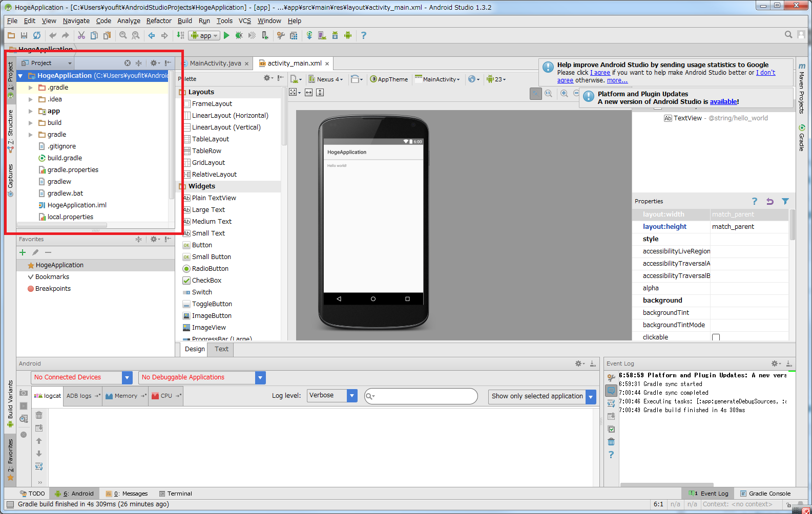
Task: Click the AppTheme theme selector button
Action: (389, 79)
